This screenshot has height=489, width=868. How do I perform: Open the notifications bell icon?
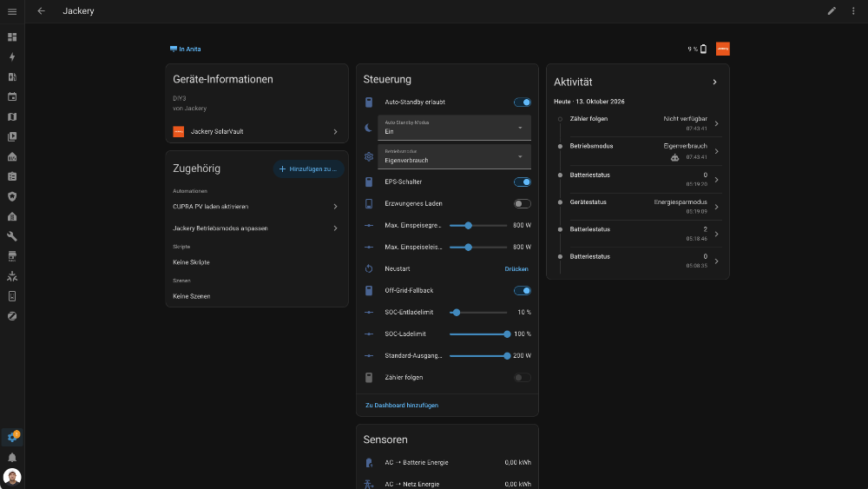tap(12, 458)
